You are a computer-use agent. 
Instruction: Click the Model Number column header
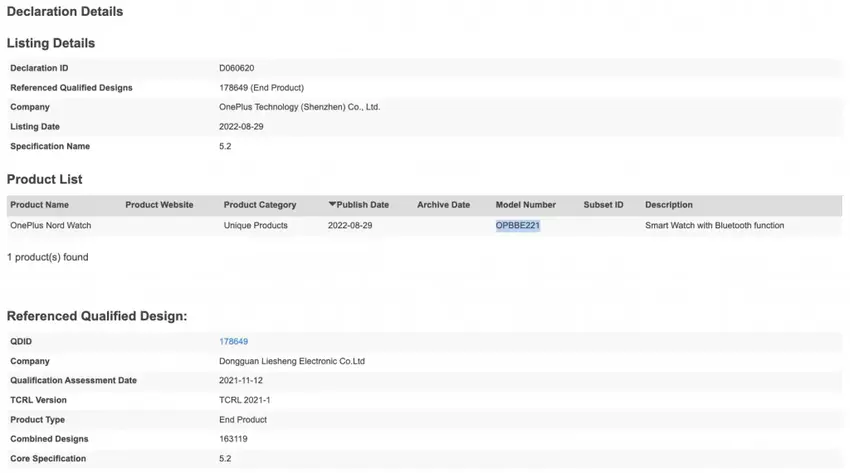[x=525, y=205]
